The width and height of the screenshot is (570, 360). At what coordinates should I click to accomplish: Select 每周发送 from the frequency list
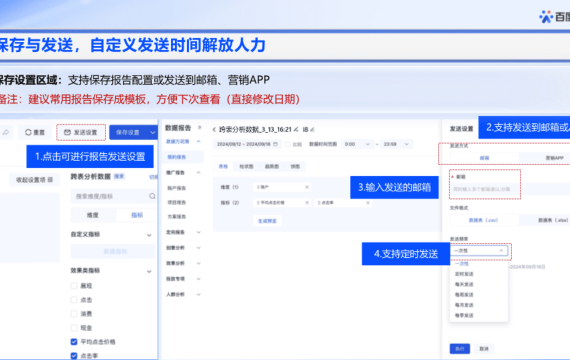(x=464, y=295)
